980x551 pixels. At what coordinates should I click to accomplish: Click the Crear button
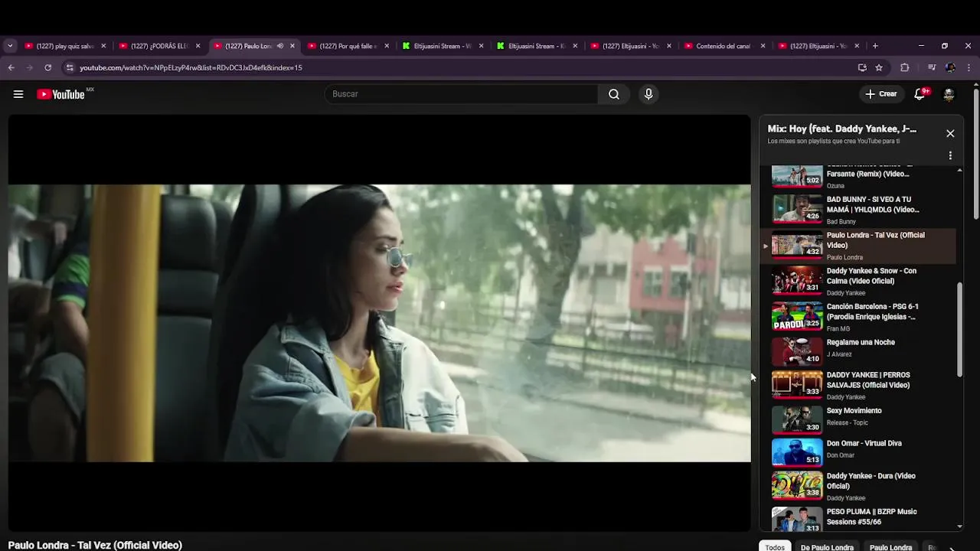point(881,94)
